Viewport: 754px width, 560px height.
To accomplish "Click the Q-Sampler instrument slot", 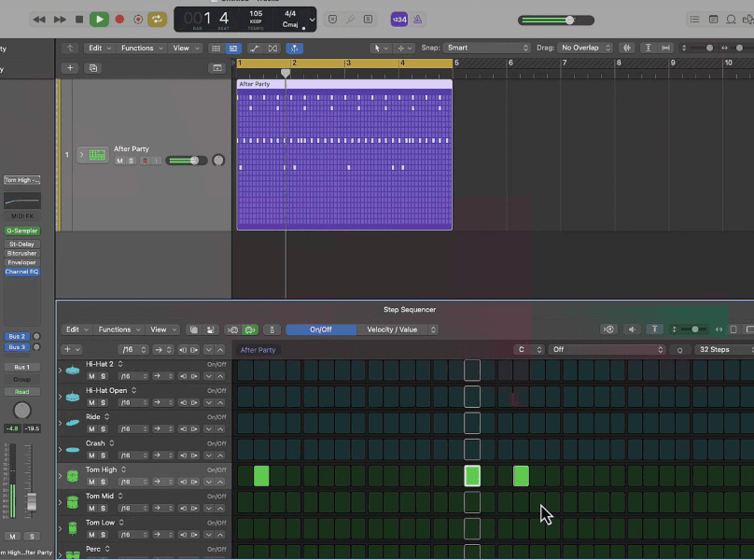I will tap(22, 230).
